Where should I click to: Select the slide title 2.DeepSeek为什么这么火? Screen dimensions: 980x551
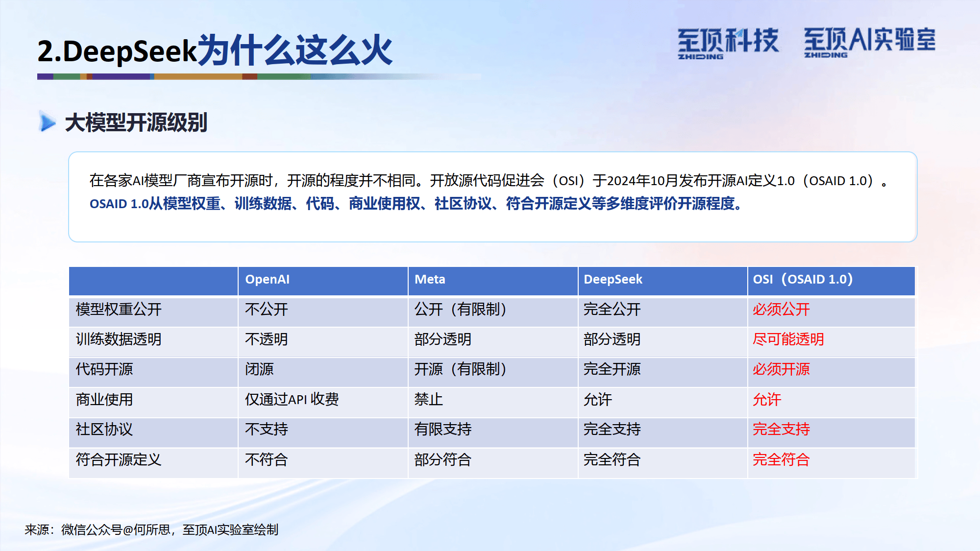point(215,50)
